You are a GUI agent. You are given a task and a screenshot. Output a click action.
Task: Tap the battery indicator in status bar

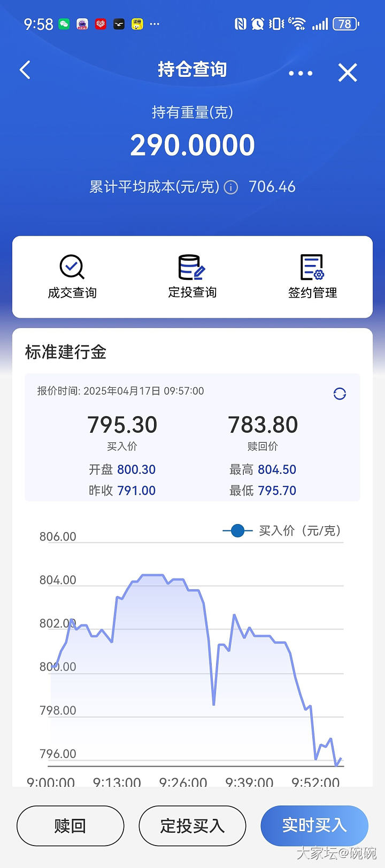tap(345, 24)
